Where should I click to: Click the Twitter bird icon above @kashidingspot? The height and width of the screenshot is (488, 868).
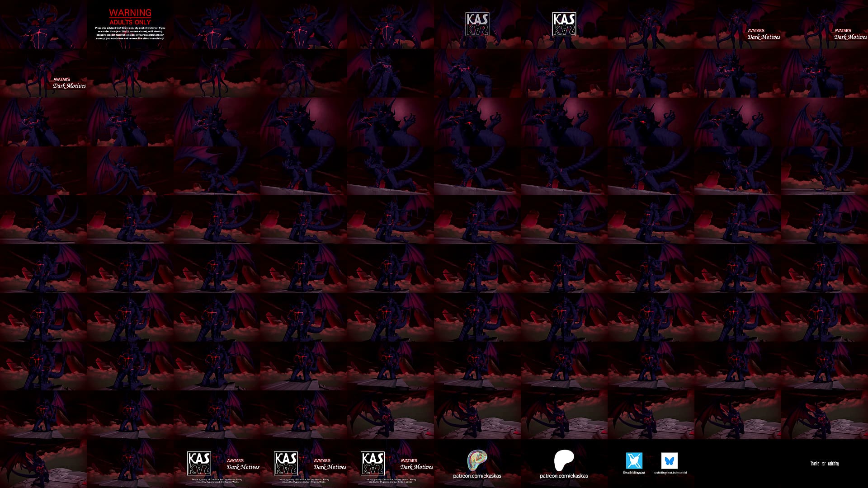coord(634,461)
